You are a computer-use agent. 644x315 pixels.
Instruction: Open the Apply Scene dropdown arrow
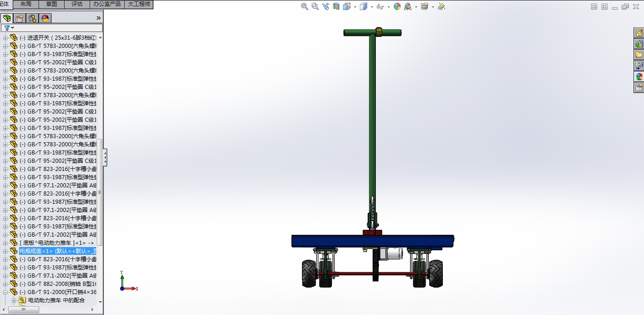click(x=416, y=7)
